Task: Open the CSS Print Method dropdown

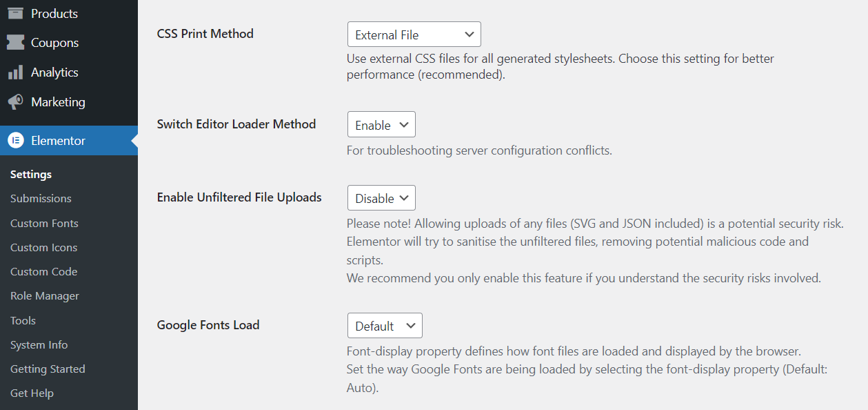Action: 414,35
